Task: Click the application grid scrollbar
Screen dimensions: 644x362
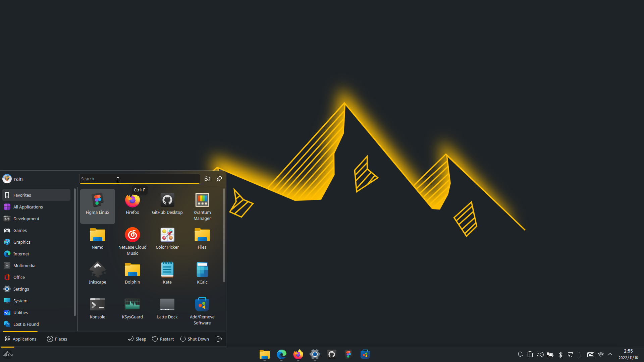Action: point(224,235)
